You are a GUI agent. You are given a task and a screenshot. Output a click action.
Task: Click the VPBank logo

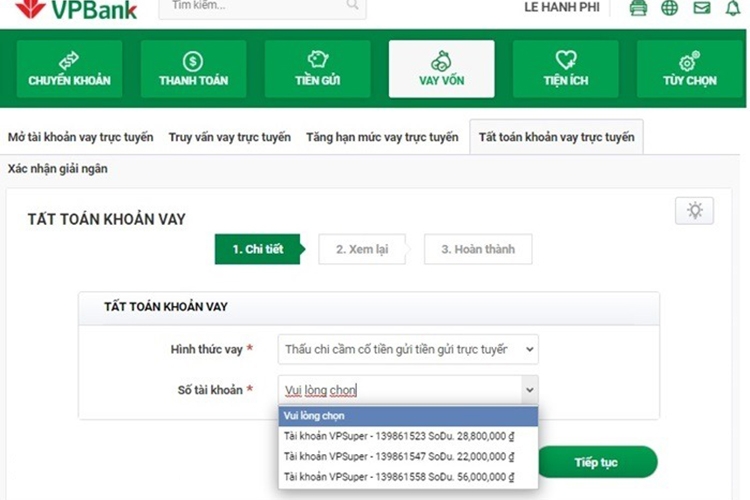point(77,10)
